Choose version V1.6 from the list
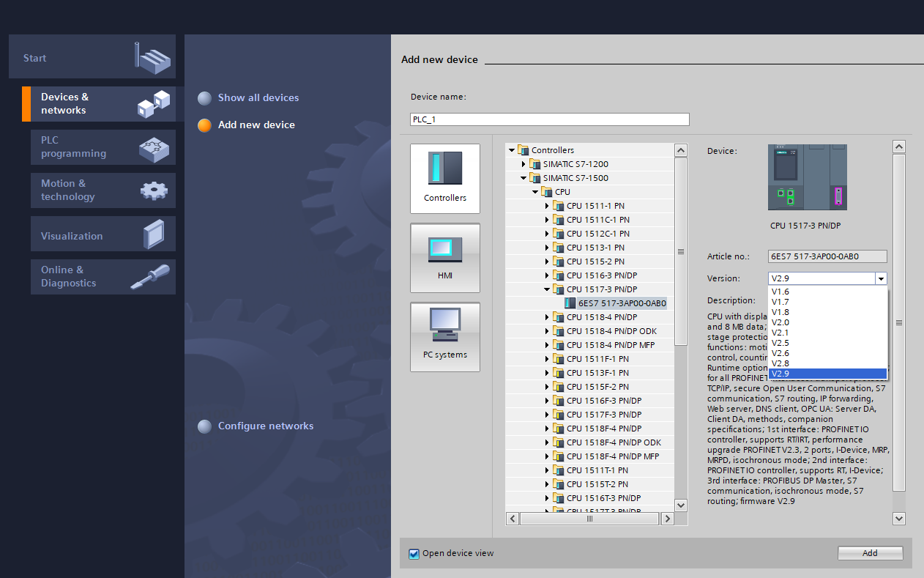This screenshot has width=924, height=578. coord(827,292)
